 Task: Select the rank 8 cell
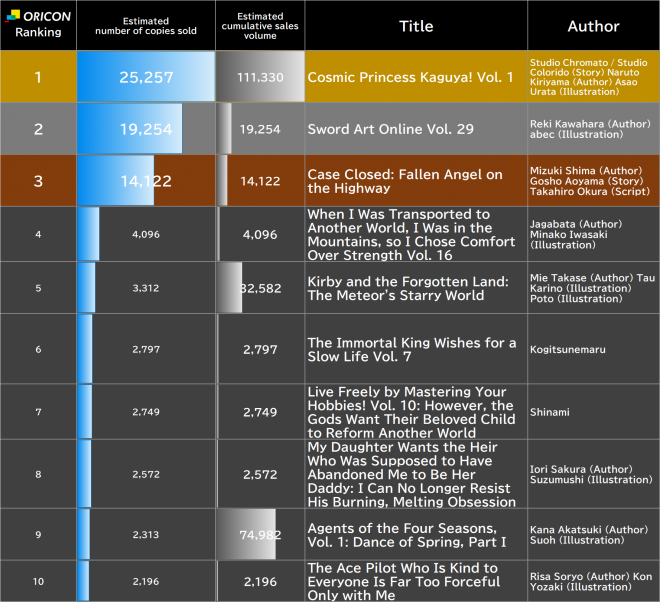38,474
